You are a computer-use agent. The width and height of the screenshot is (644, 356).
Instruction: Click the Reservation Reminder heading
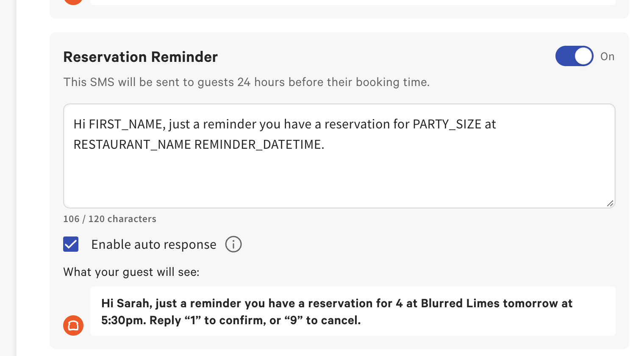pyautogui.click(x=141, y=56)
